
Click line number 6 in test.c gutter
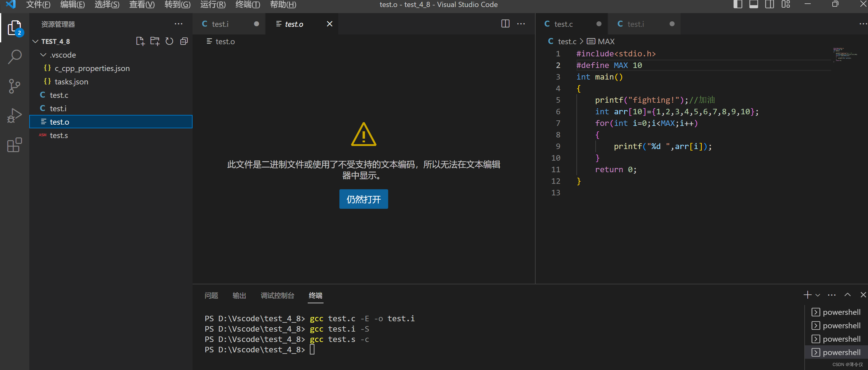(558, 112)
